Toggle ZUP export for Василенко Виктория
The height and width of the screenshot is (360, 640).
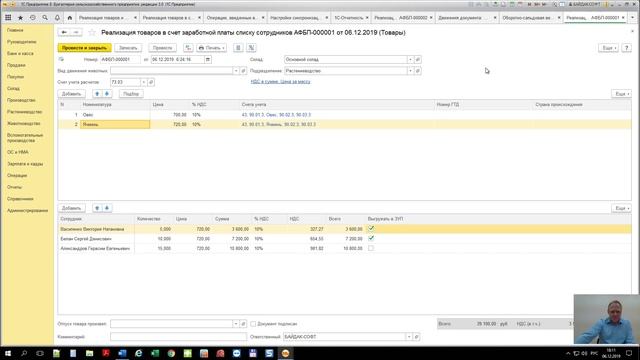click(x=371, y=229)
